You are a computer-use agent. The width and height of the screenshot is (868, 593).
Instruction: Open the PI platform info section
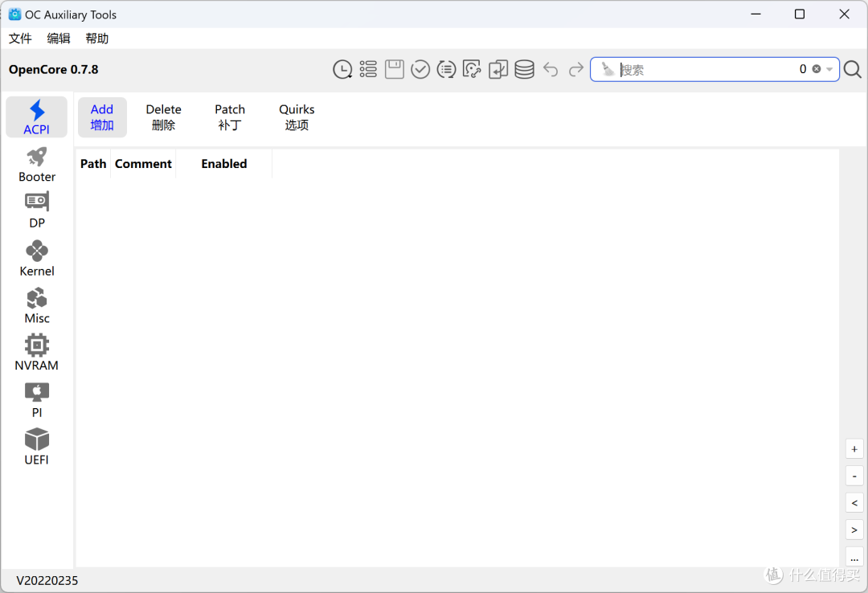coord(37,400)
